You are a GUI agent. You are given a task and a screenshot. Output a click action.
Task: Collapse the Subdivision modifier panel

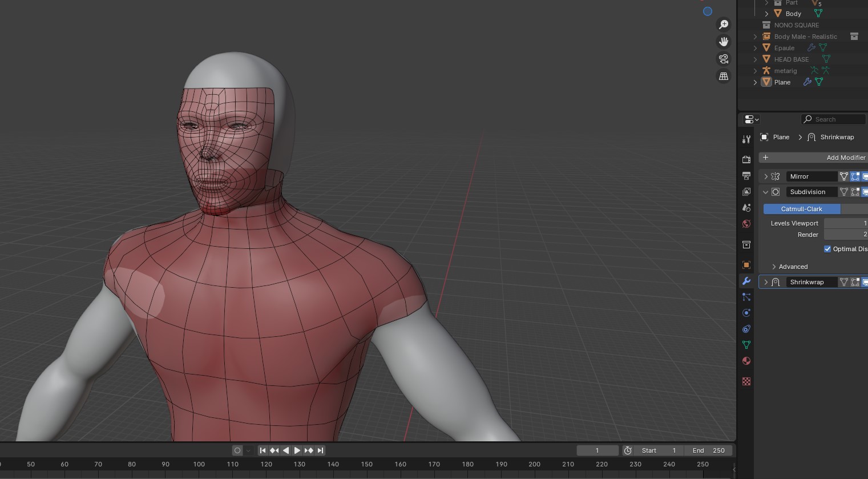766,192
